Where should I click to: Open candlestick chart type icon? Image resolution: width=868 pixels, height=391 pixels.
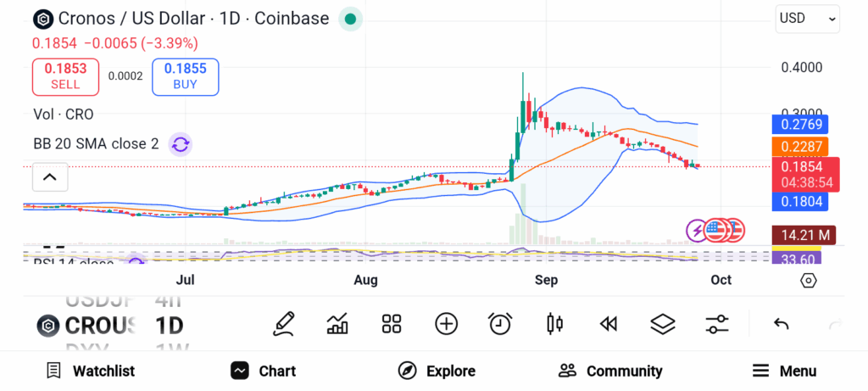tap(555, 323)
